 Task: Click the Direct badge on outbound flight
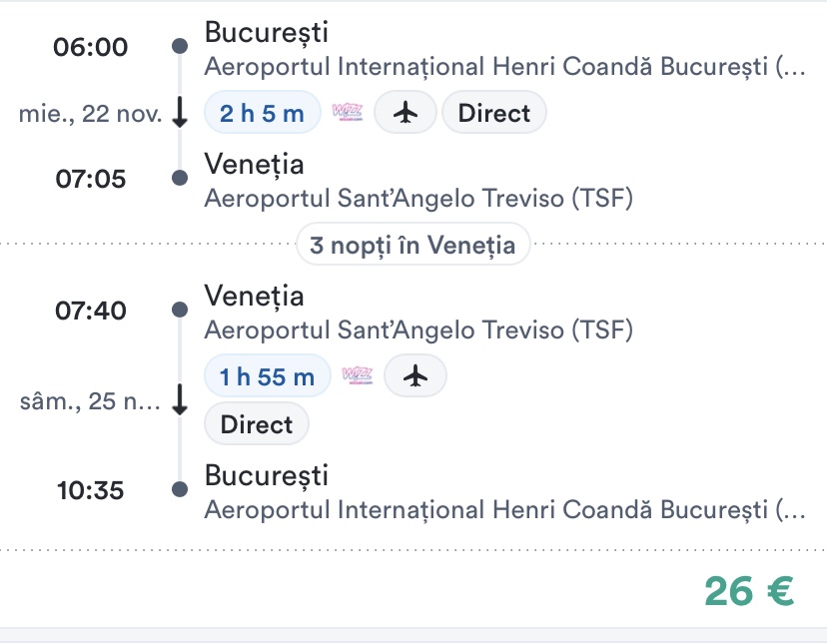tap(493, 113)
